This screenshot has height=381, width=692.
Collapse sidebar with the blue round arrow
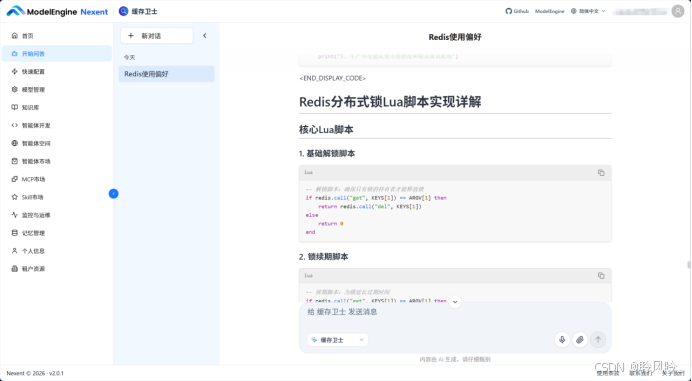113,193
